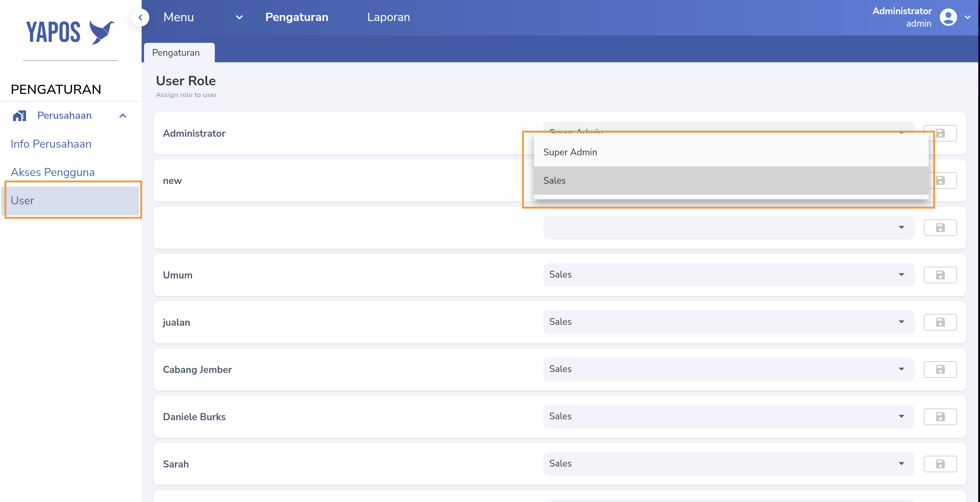The height and width of the screenshot is (502, 980).
Task: Open Laporan in the top navigation
Action: coord(389,17)
